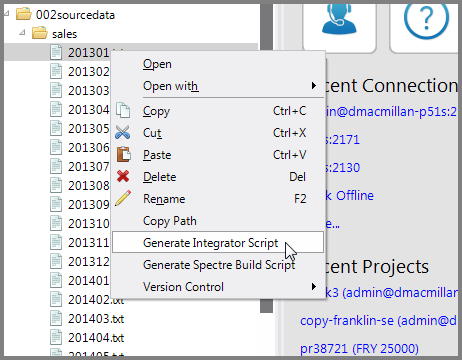Screen dimensions: 462x360
Task: Select file 201401 in the tree
Action: point(89,280)
